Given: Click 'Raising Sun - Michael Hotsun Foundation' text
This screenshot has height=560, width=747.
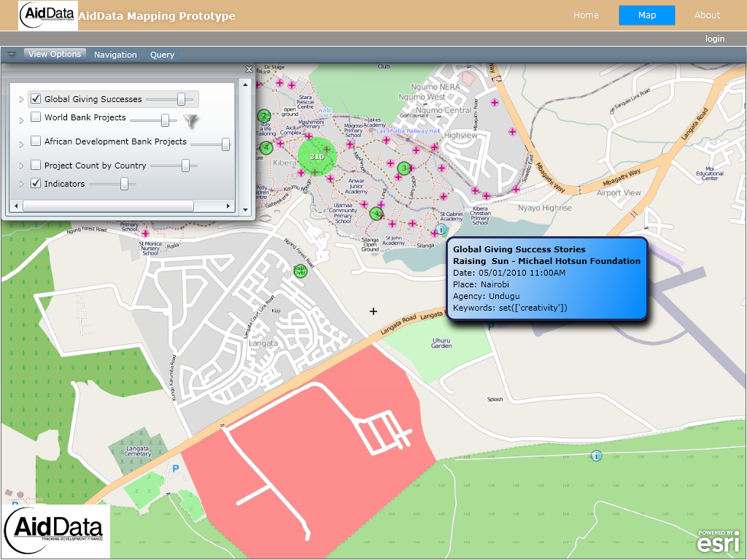Looking at the screenshot, I should [x=547, y=261].
